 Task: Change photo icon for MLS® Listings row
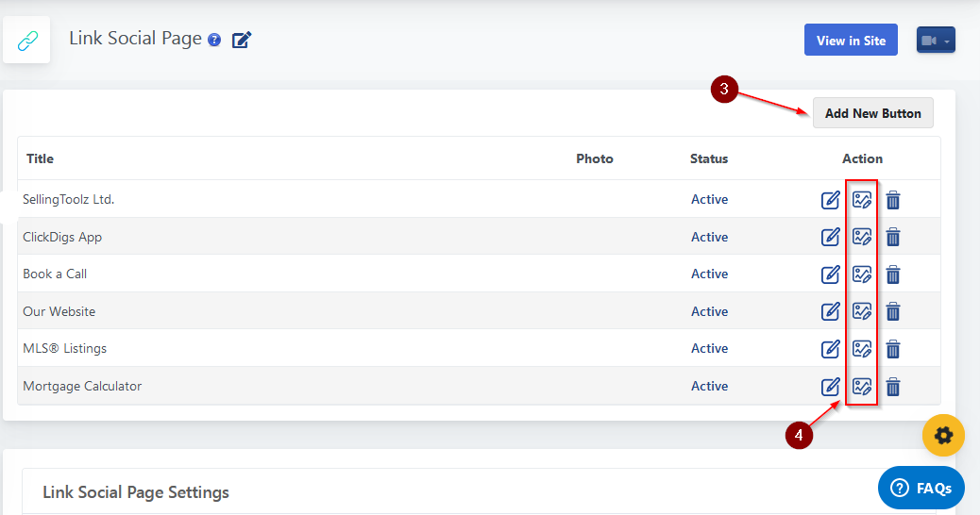pyautogui.click(x=861, y=348)
